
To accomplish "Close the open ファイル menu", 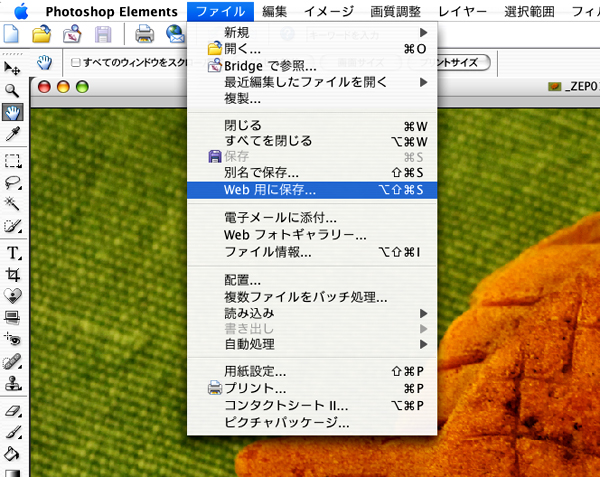I will (x=220, y=11).
